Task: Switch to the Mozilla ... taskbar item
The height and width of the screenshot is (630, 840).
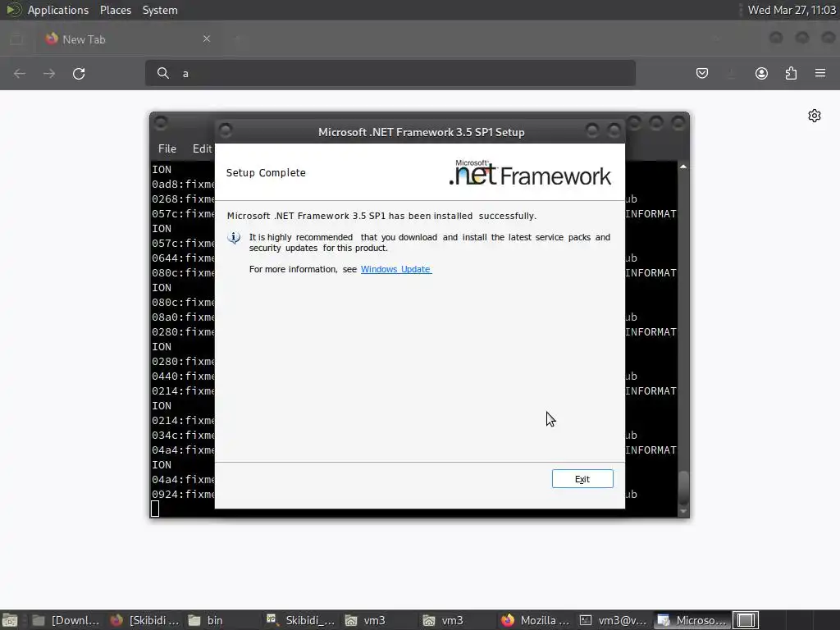Action: click(535, 620)
